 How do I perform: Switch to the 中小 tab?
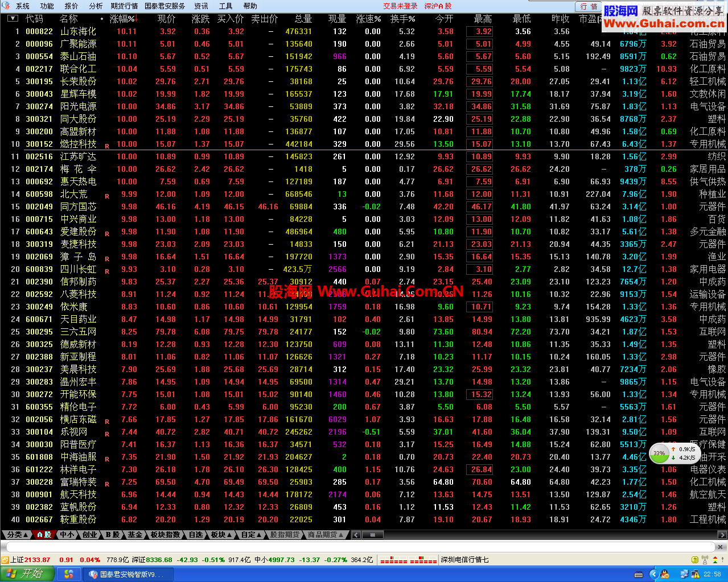coord(67,535)
